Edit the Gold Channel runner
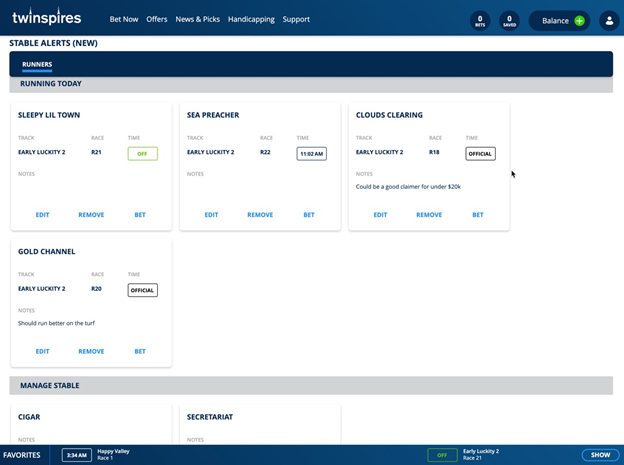Screen dimensions: 624x465 click(43, 351)
